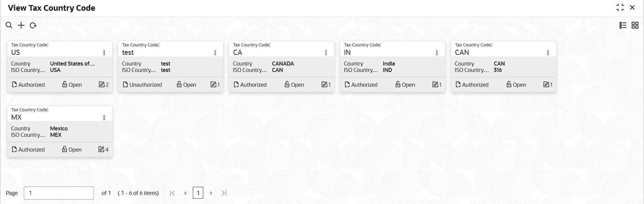Viewport: 644px width, 204px height.
Task: Click the Page number input field
Action: coord(59,193)
